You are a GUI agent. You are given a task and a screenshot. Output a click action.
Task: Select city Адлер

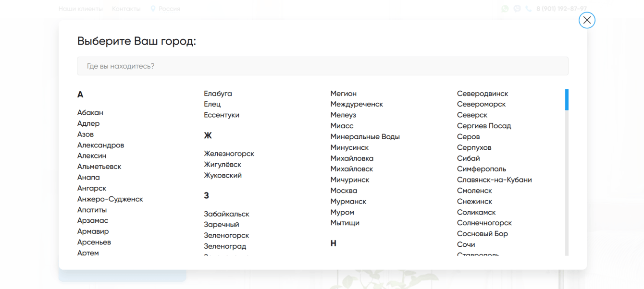88,123
